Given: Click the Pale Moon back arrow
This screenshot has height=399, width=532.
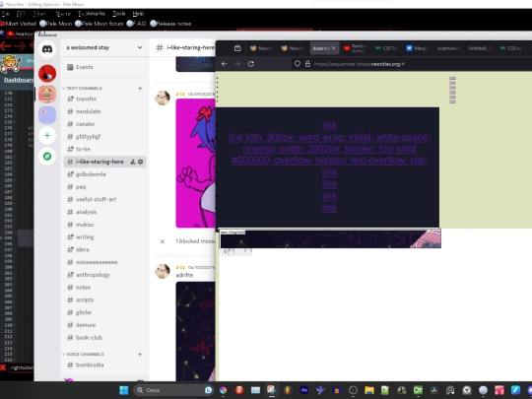Looking at the screenshot, I should (x=5, y=45).
